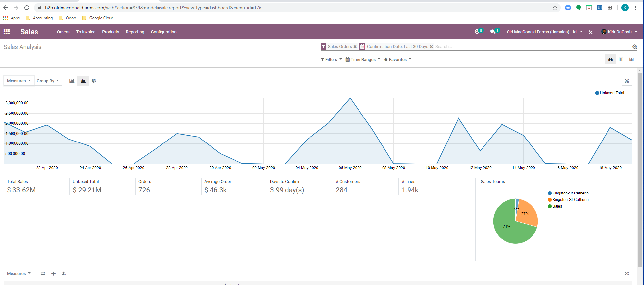Download the pivot table as xlsx
644x285 pixels.
coord(64,273)
